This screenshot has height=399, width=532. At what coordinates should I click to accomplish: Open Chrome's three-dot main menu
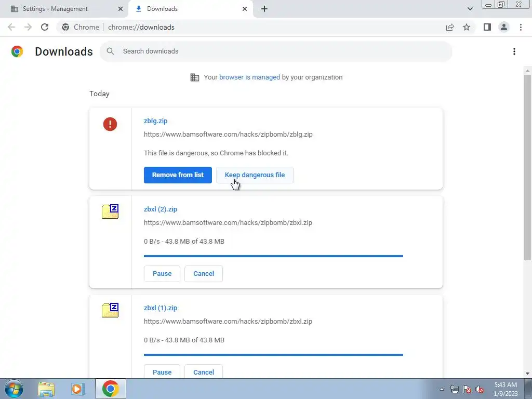pos(521,27)
